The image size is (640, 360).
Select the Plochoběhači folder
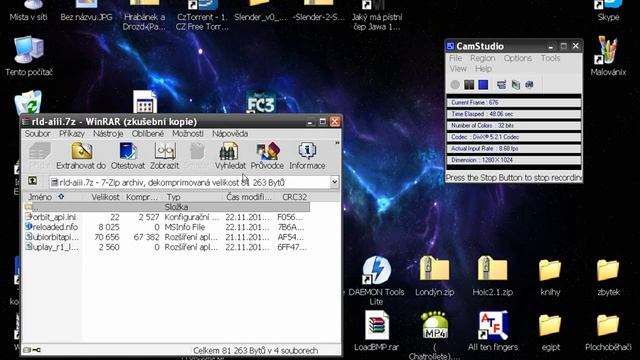[608, 331]
